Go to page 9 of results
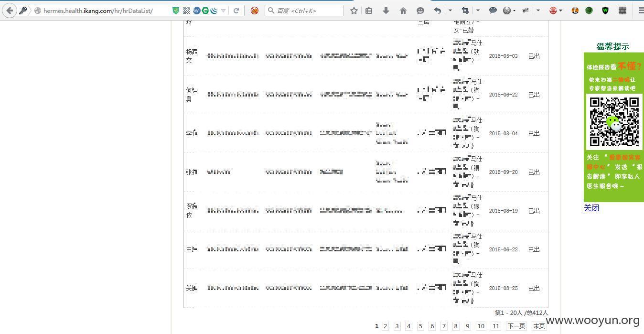This screenshot has height=334, width=644. [x=467, y=326]
